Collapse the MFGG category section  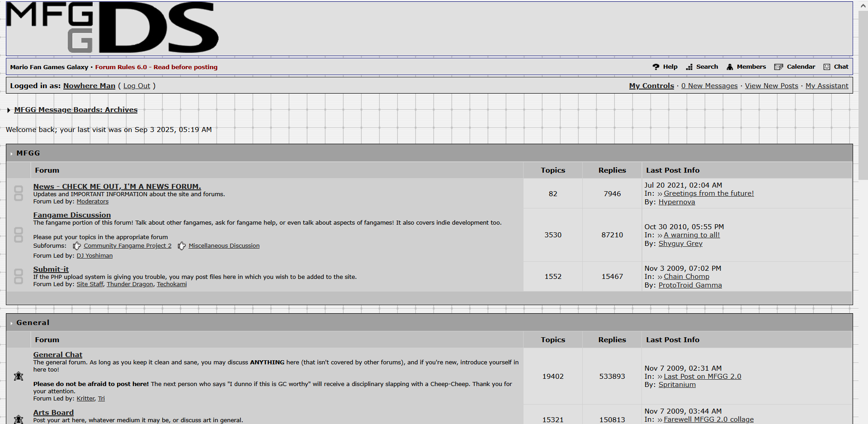(x=11, y=154)
